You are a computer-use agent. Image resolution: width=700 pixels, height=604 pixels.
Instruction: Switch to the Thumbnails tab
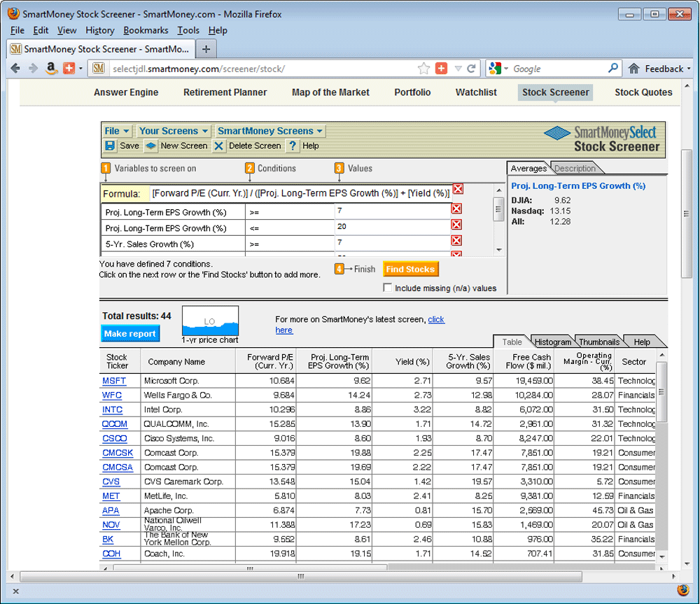coord(599,342)
